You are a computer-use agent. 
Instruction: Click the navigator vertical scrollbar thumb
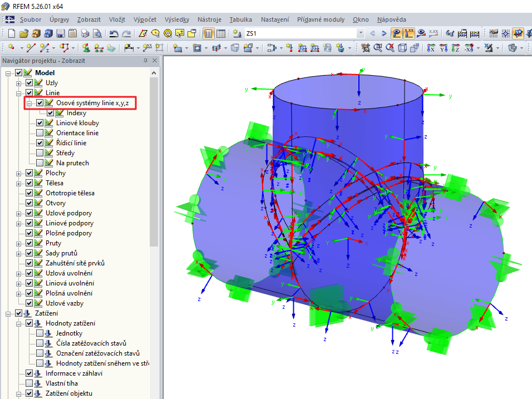coord(154,162)
